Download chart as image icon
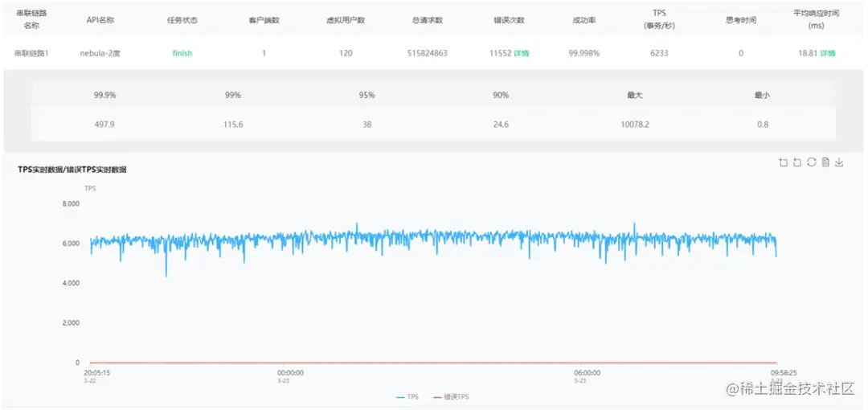 (839, 162)
